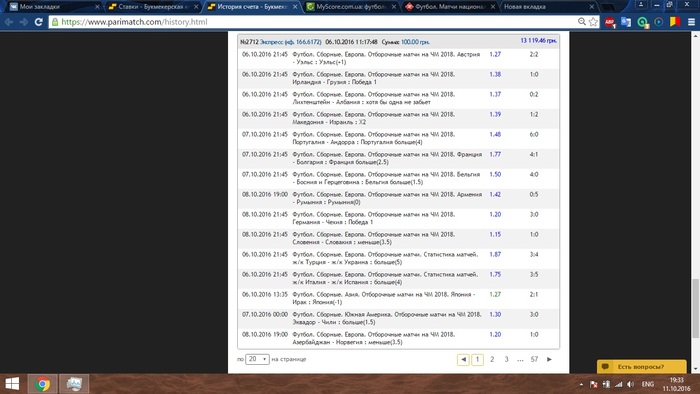Go back with the browser back arrow
Image resolution: width=700 pixels, height=394 pixels.
click(8, 22)
